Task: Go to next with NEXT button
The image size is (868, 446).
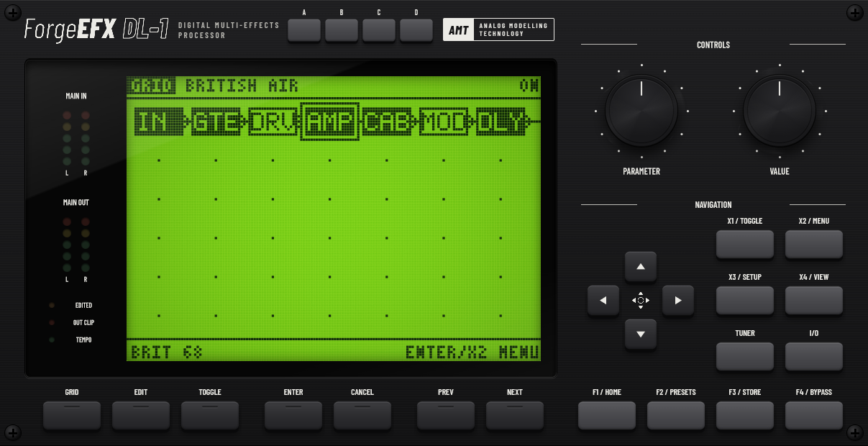Action: tap(515, 415)
